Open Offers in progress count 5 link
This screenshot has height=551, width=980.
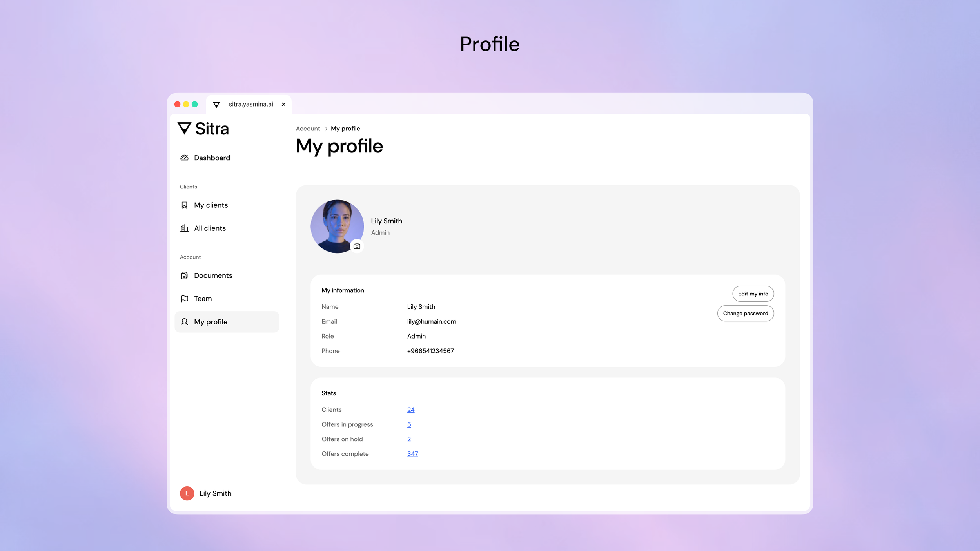(409, 424)
